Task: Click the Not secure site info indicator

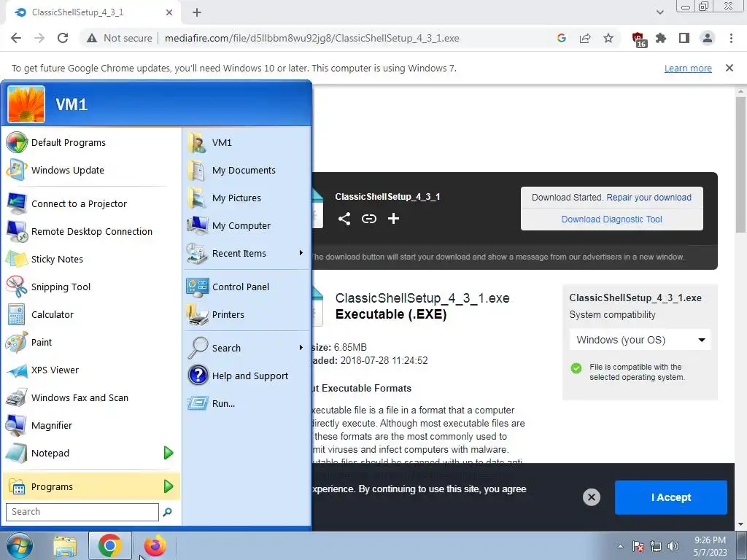Action: tap(119, 38)
